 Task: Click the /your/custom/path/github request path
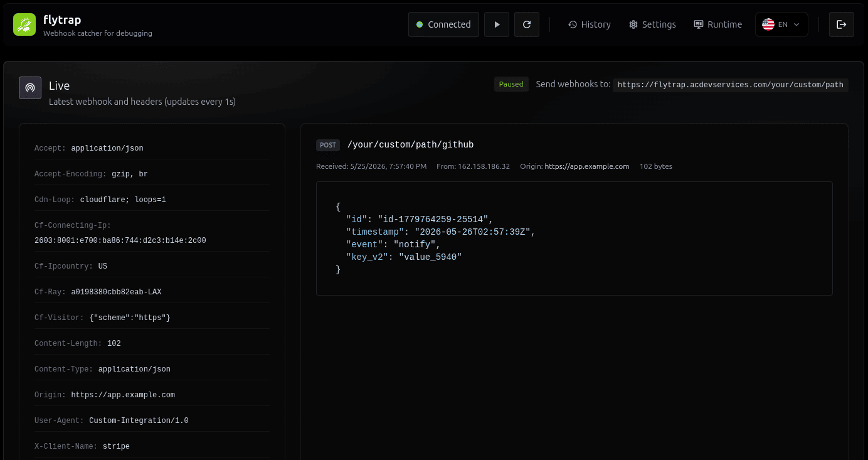[x=410, y=145]
